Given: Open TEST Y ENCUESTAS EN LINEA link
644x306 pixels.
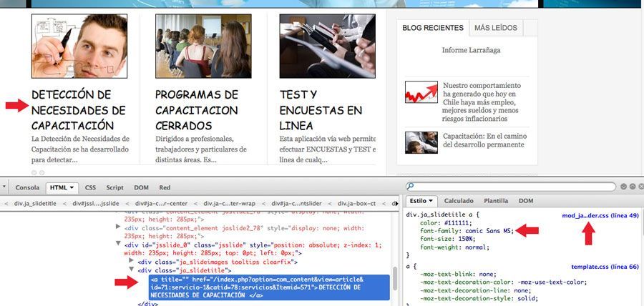Looking at the screenshot, I should pos(321,110).
